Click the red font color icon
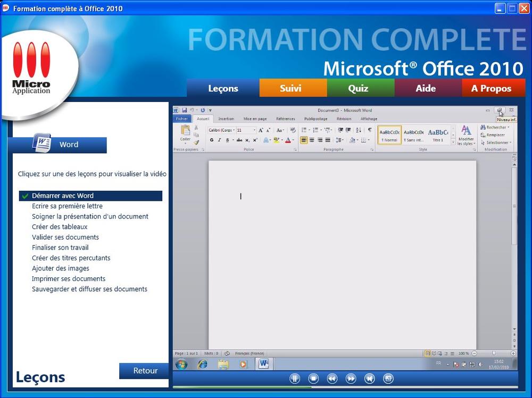532x398 pixels. tap(288, 140)
